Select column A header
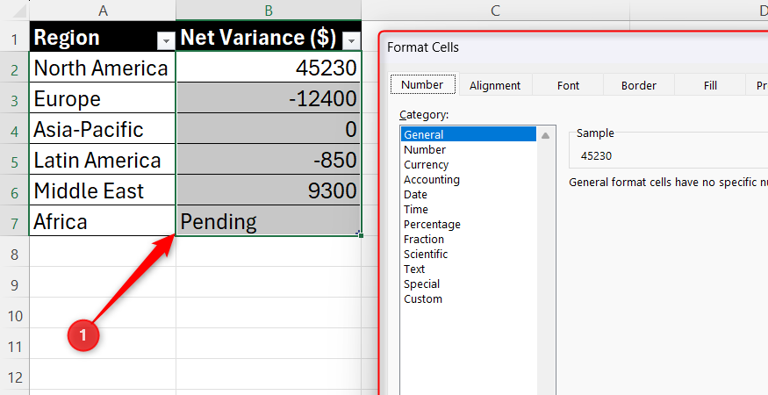This screenshot has height=395, width=768. coord(102,10)
